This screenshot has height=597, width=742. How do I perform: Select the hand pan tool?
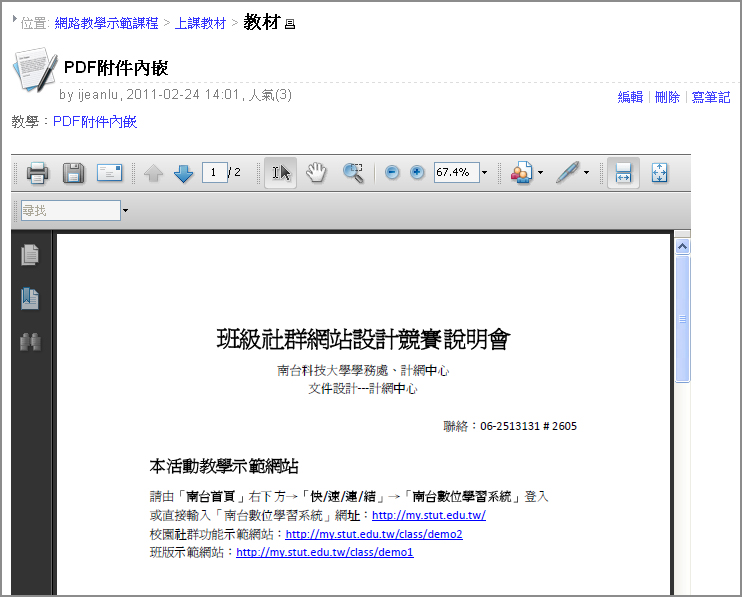pyautogui.click(x=316, y=173)
